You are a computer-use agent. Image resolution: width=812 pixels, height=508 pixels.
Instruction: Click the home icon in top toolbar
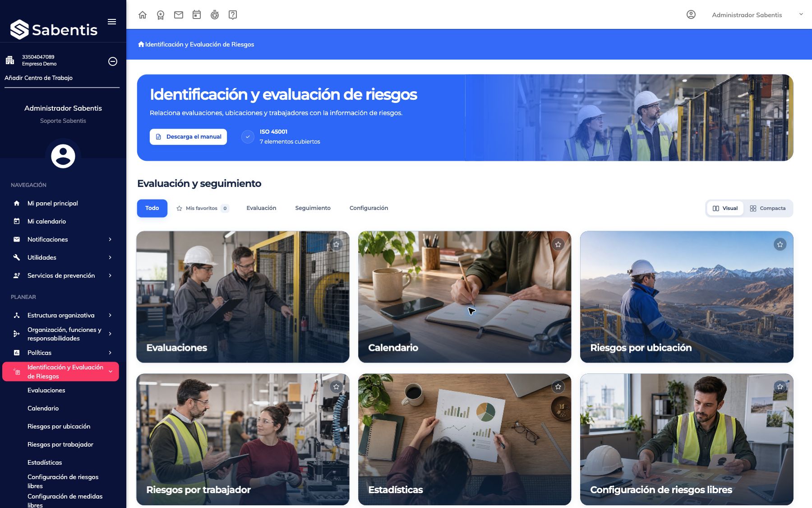pos(143,15)
